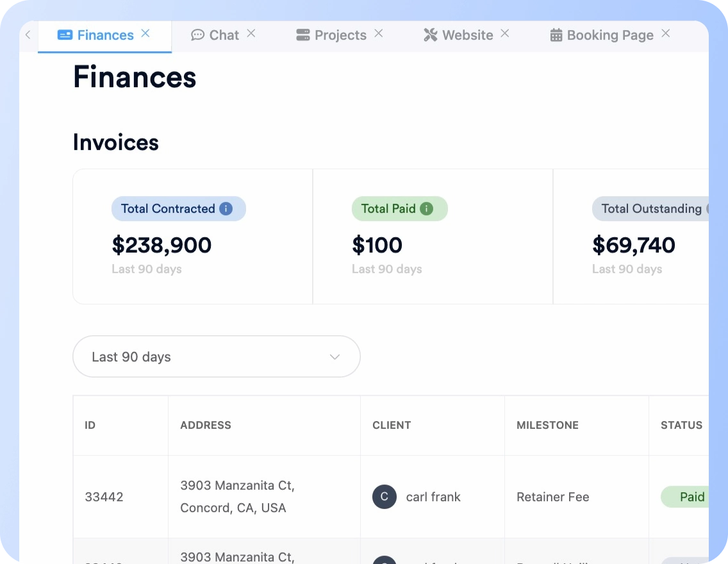This screenshot has width=728, height=564.
Task: Select invoice ID 33442
Action: coord(104,497)
